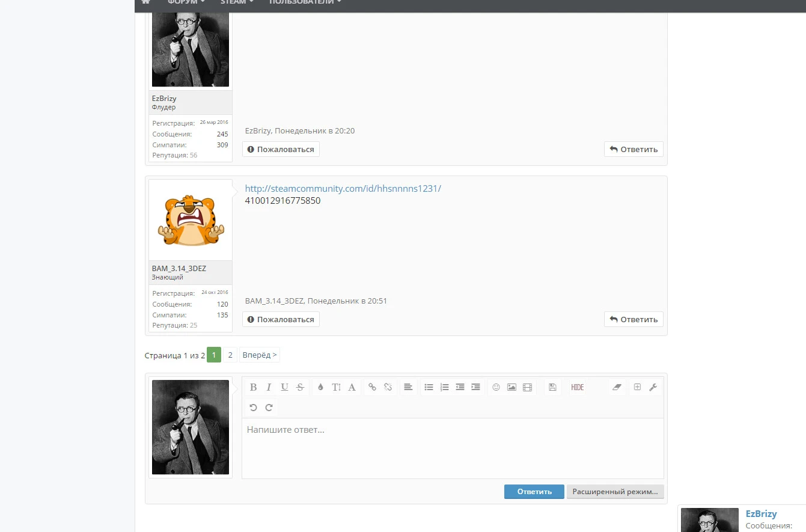Open the post timestamp Понедельник в 20:20
This screenshot has width=806, height=532.
pyautogui.click(x=315, y=130)
